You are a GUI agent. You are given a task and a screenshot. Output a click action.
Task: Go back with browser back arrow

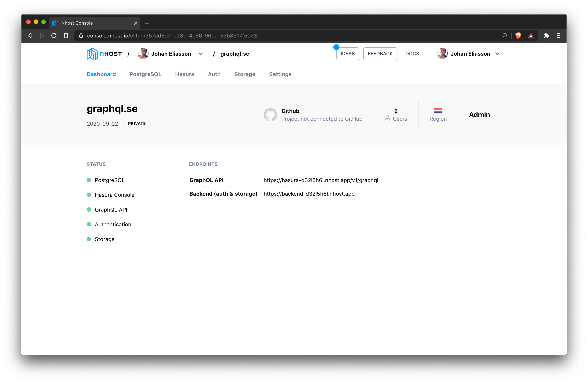click(30, 36)
